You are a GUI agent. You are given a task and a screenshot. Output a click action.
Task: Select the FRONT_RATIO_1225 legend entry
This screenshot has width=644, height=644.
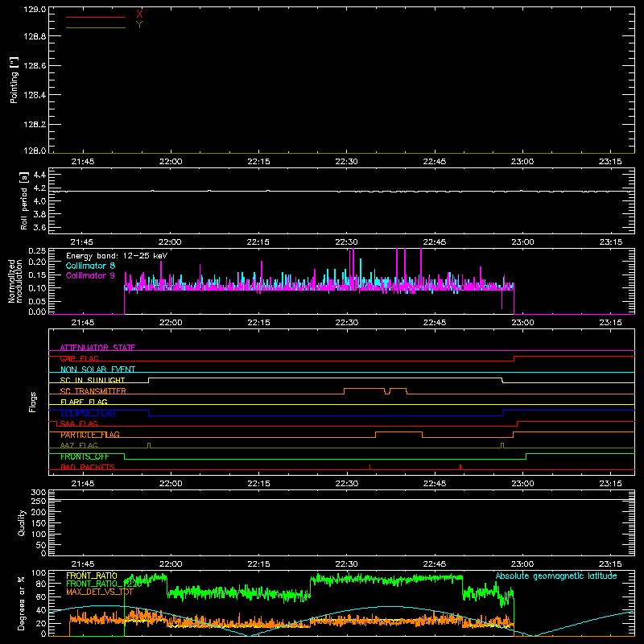104,584
